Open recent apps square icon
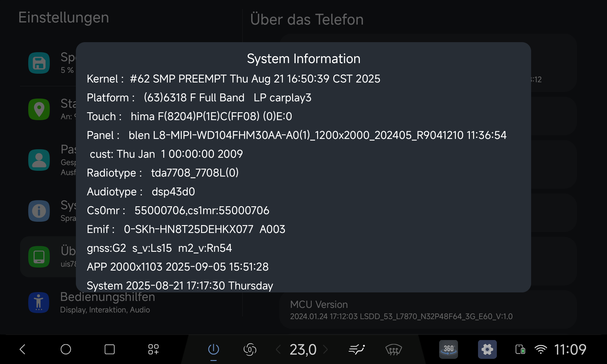Viewport: 607px width, 364px height. coord(110,349)
